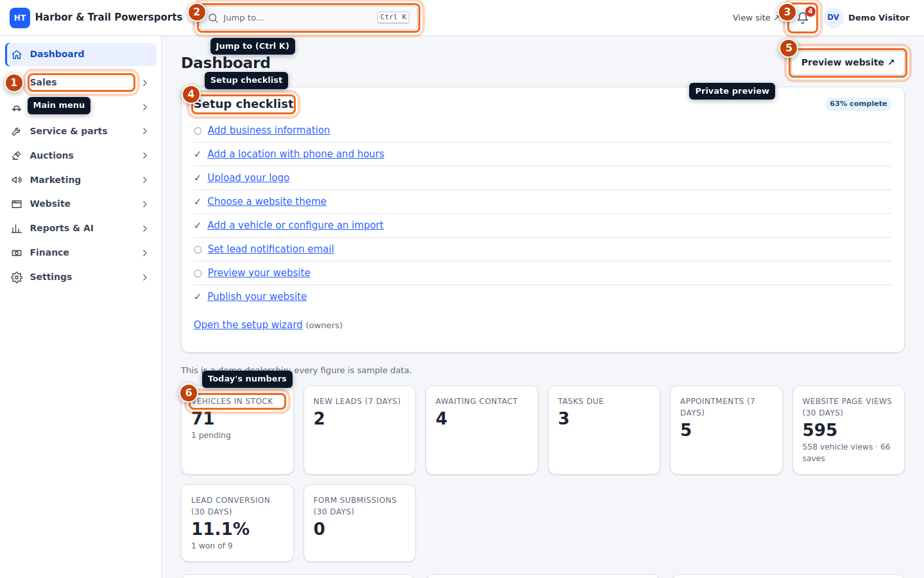Open Preview your website link
Screen dimensions: 924x578
coord(259,272)
